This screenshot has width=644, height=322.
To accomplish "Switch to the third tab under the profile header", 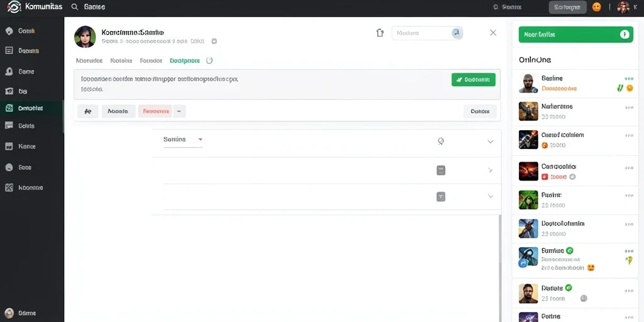I will (x=151, y=60).
